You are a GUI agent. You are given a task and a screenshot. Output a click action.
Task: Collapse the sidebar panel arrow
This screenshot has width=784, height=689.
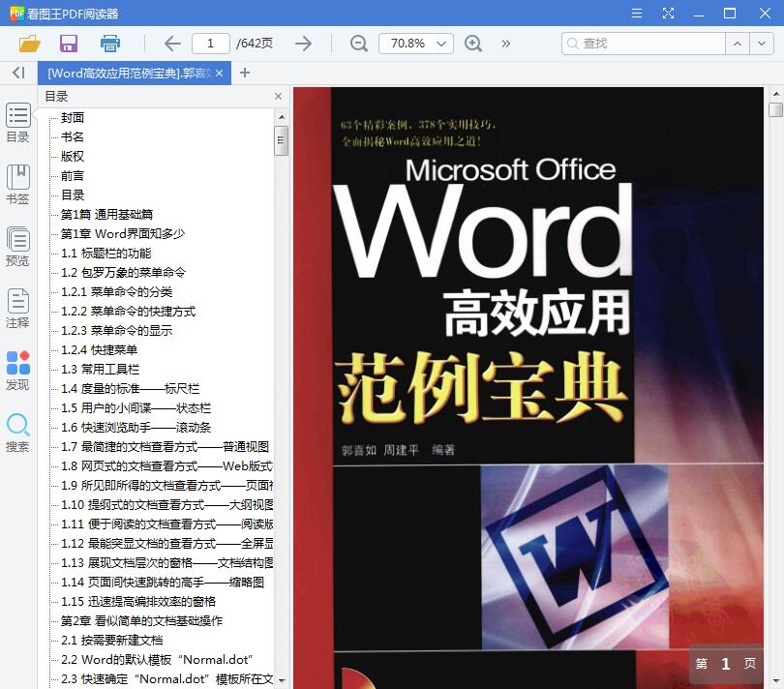click(x=18, y=73)
